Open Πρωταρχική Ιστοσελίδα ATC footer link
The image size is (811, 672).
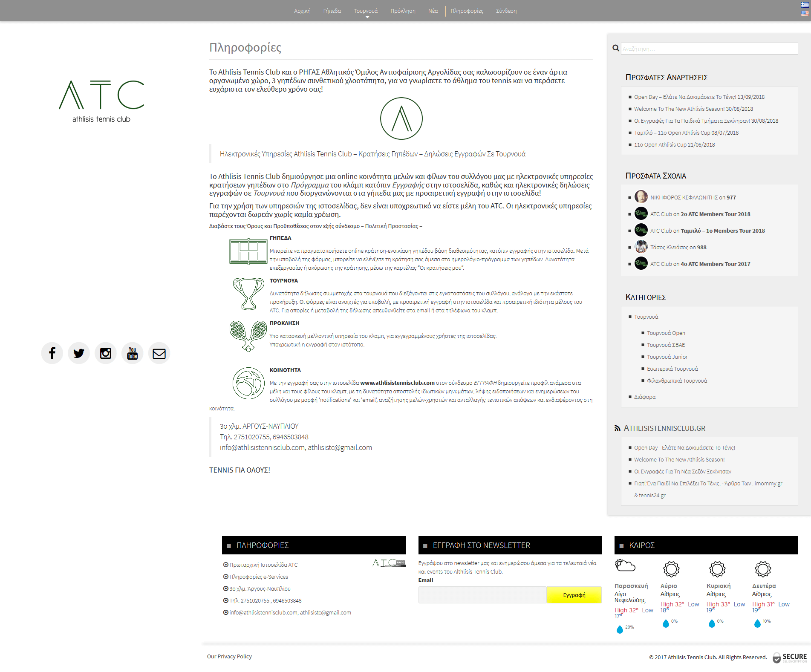pyautogui.click(x=264, y=565)
